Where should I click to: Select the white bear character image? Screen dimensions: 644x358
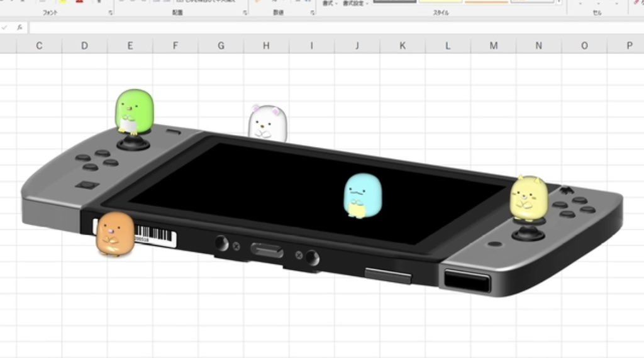pos(267,123)
